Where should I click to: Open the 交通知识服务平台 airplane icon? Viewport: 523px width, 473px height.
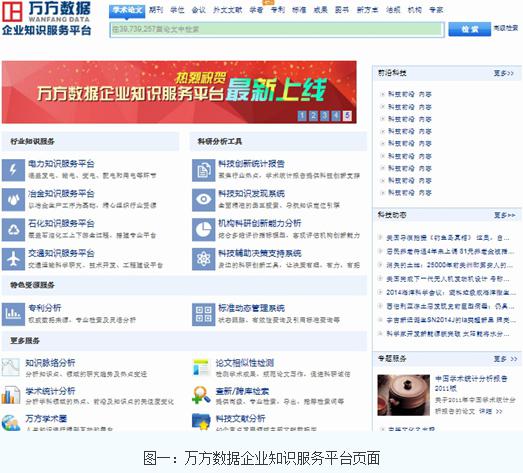coord(13,259)
